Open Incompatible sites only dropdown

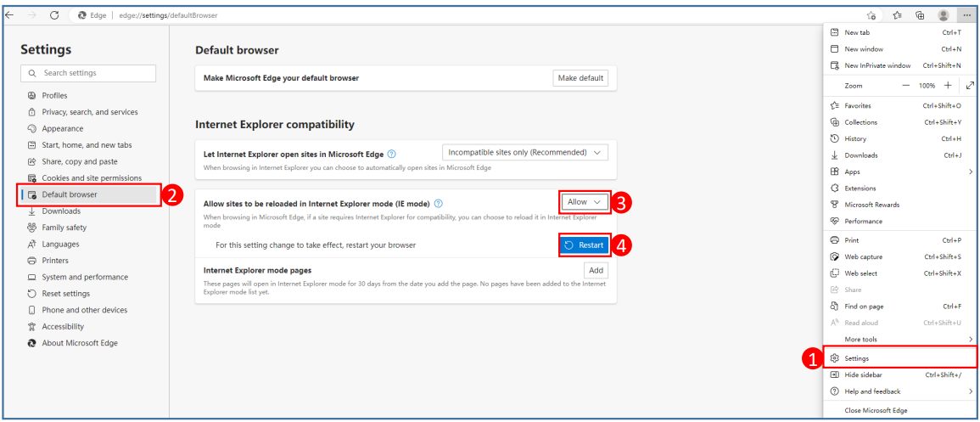pyautogui.click(x=525, y=153)
